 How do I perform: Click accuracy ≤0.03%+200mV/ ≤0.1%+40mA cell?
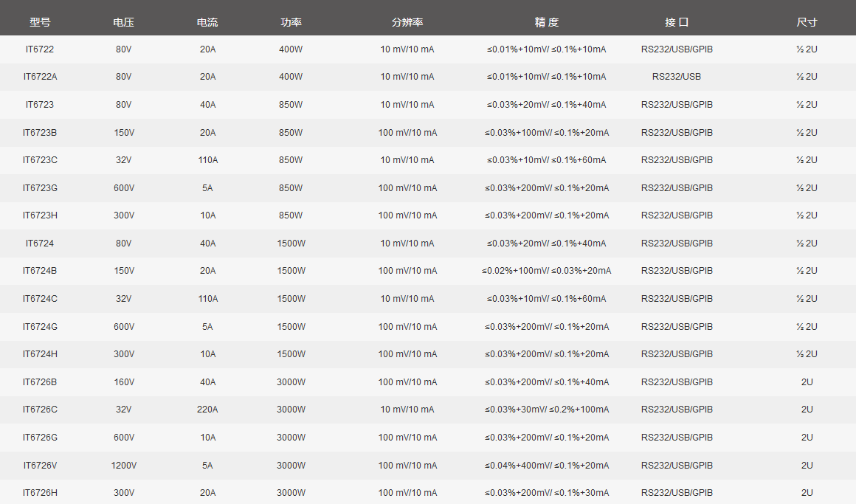pos(547,382)
